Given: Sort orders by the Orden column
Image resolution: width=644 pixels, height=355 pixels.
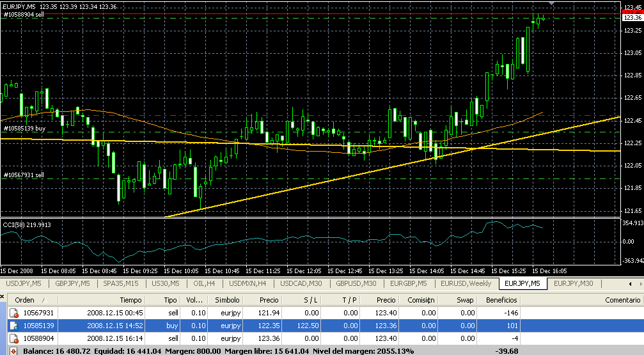Looking at the screenshot, I should [x=25, y=300].
